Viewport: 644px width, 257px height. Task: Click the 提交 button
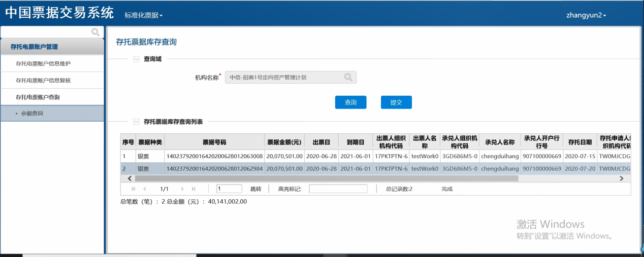(x=396, y=102)
